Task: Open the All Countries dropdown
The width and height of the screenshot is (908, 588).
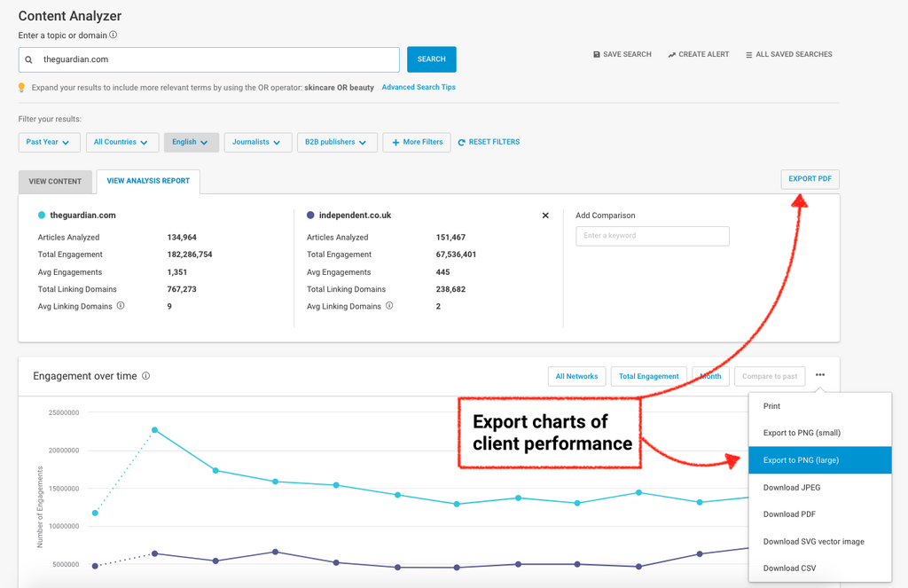Action: pyautogui.click(x=122, y=142)
